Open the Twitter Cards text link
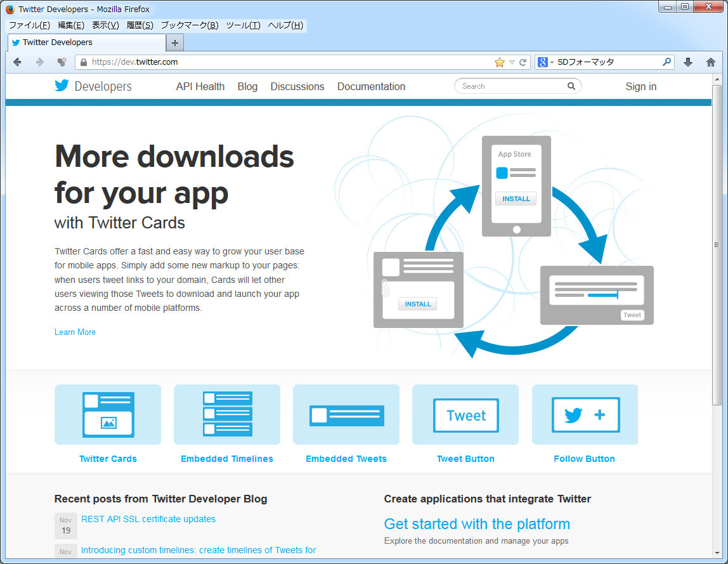Screen dimensions: 728x564 108,459
